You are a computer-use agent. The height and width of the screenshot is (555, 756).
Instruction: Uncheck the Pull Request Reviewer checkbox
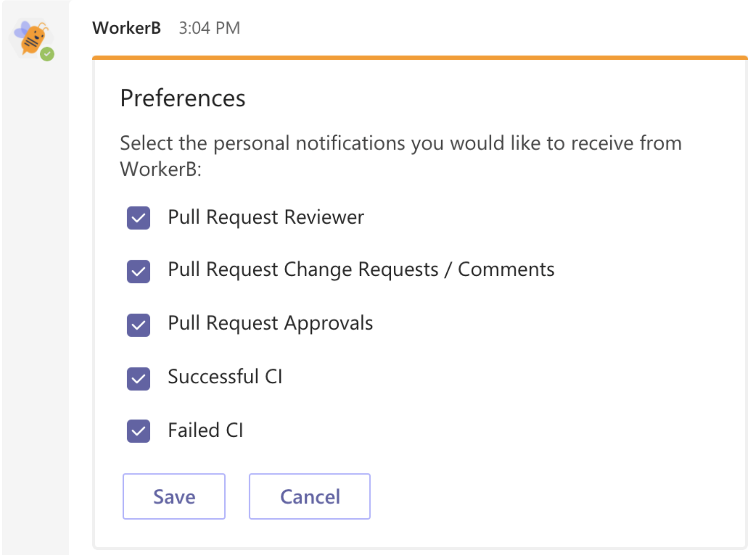pyautogui.click(x=138, y=218)
